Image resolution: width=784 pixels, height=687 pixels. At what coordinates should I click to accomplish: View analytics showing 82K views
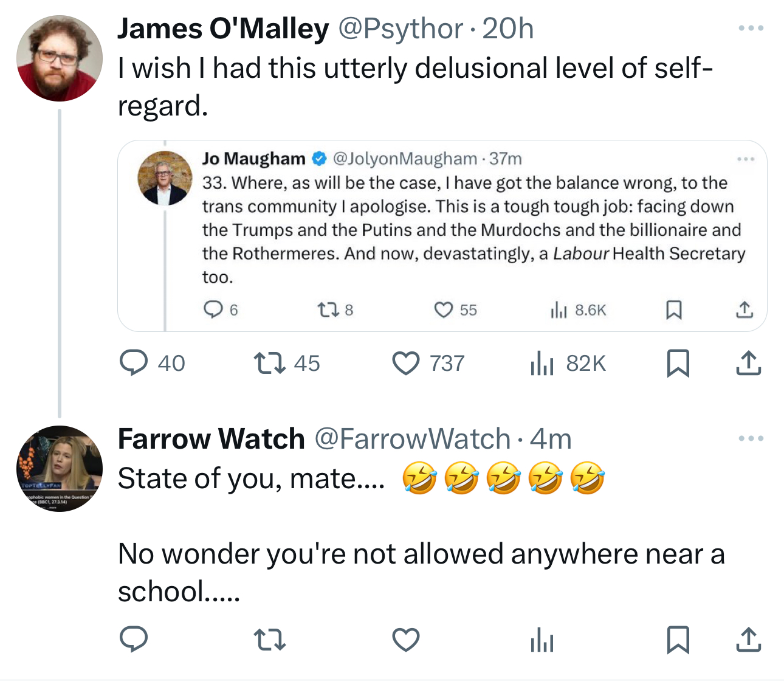[542, 364]
